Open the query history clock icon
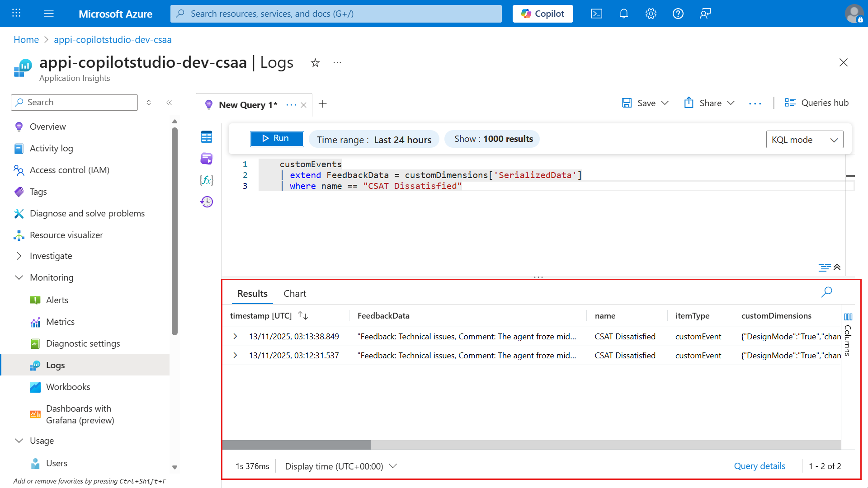Image resolution: width=868 pixels, height=488 pixels. [207, 202]
